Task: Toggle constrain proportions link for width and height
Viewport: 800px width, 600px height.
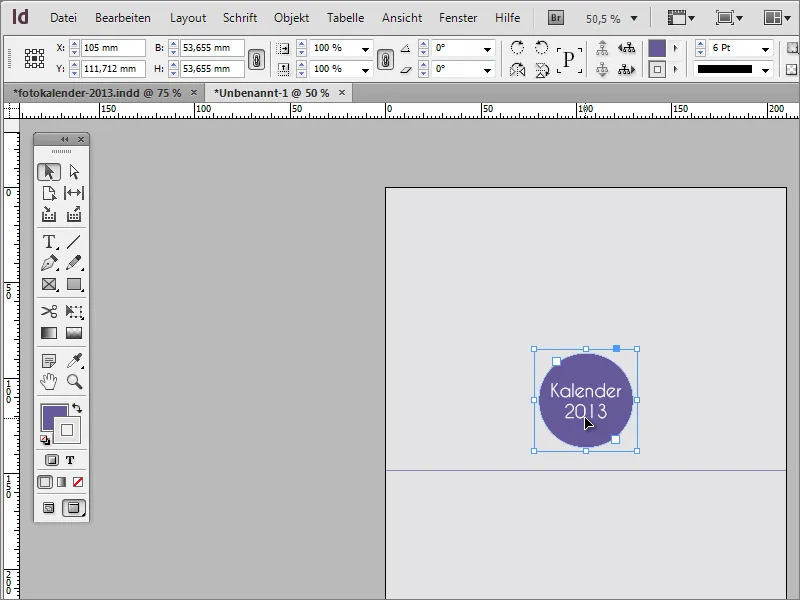Action: click(x=258, y=61)
